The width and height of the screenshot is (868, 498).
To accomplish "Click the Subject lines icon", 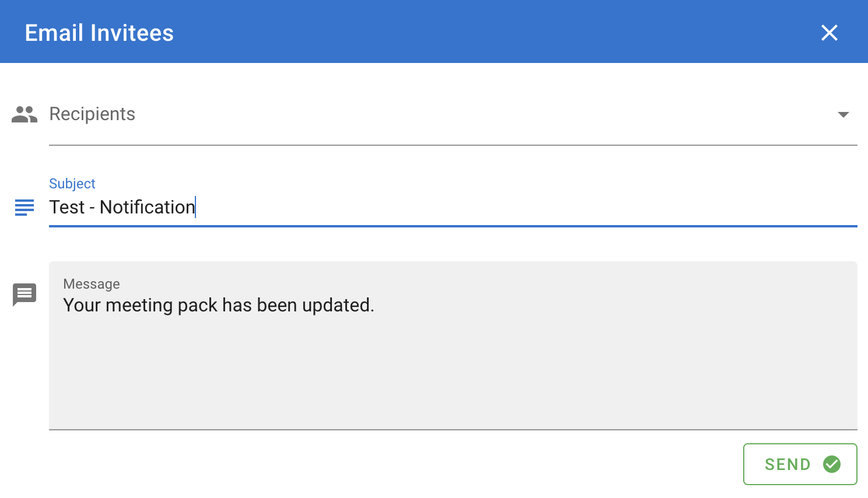I will [x=24, y=207].
